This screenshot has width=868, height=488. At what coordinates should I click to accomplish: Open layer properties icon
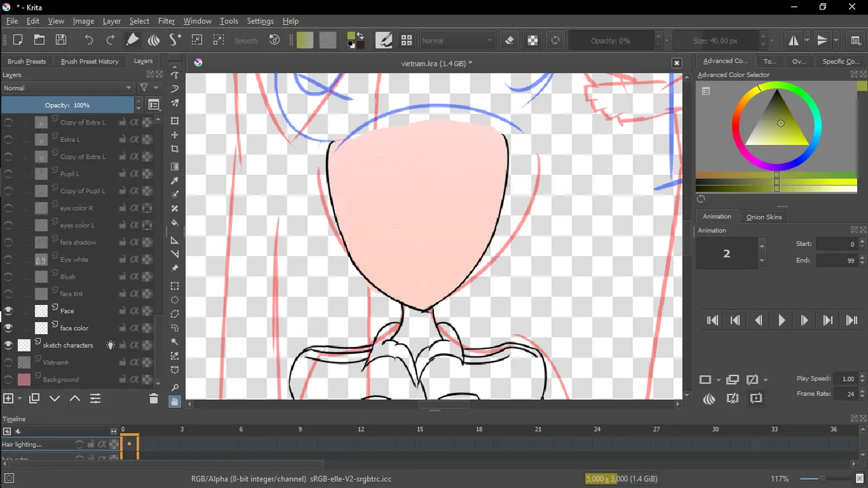point(95,399)
